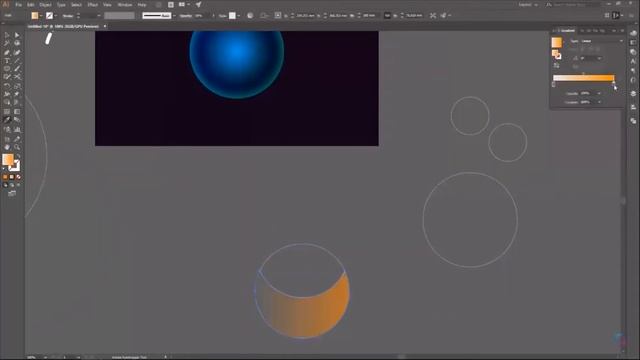This screenshot has width=640, height=360.
Task: Pick the Ellipse shape tool
Action: (x=7, y=69)
